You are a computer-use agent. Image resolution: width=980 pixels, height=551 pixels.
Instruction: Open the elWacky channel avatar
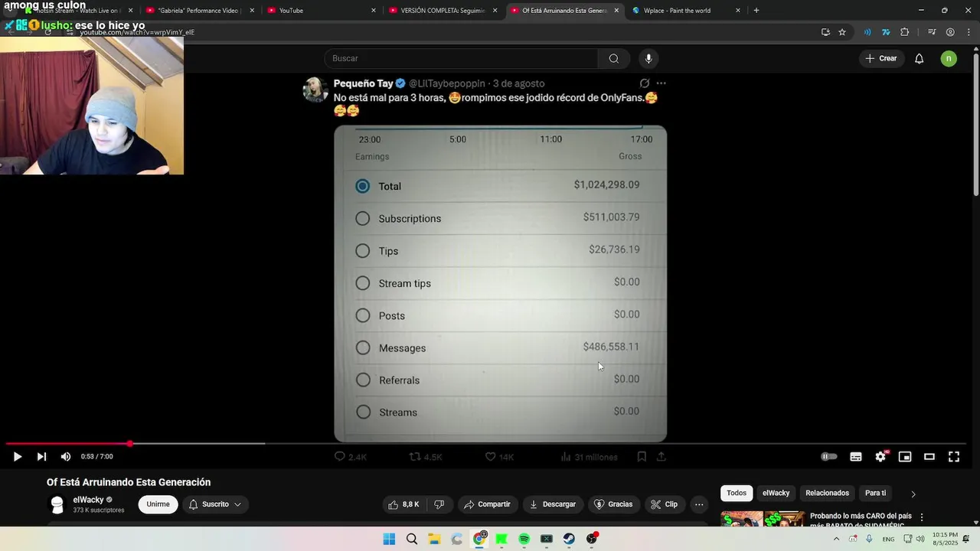click(57, 504)
